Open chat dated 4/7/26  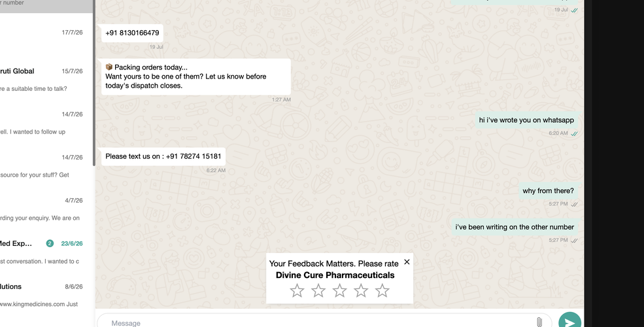[46, 209]
